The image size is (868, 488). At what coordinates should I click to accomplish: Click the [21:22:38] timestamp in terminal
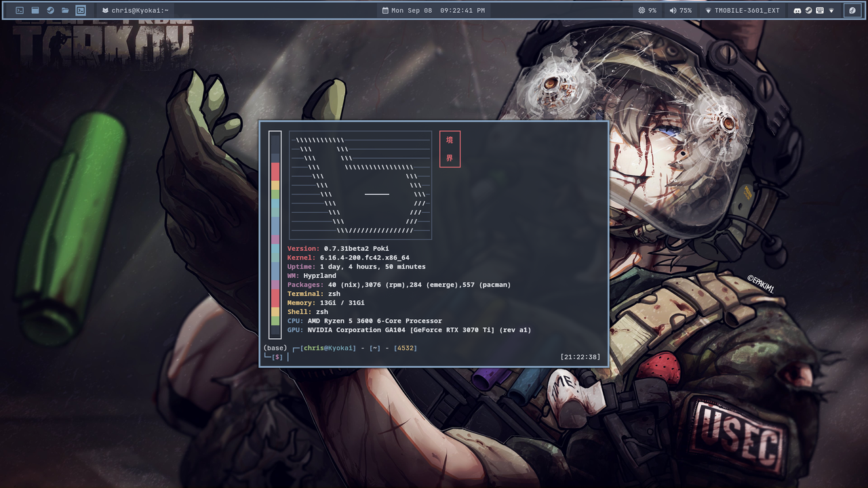click(580, 357)
